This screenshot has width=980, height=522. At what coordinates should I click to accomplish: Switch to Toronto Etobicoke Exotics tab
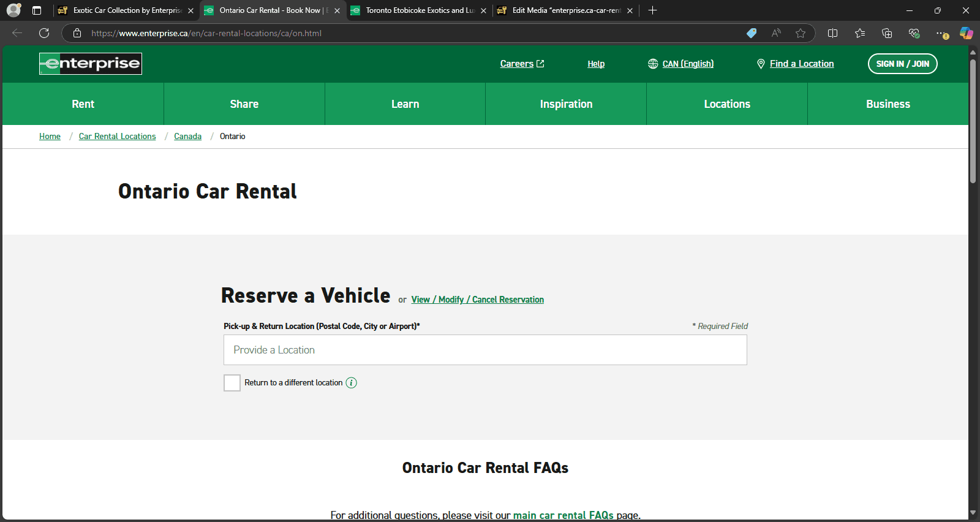(420, 10)
